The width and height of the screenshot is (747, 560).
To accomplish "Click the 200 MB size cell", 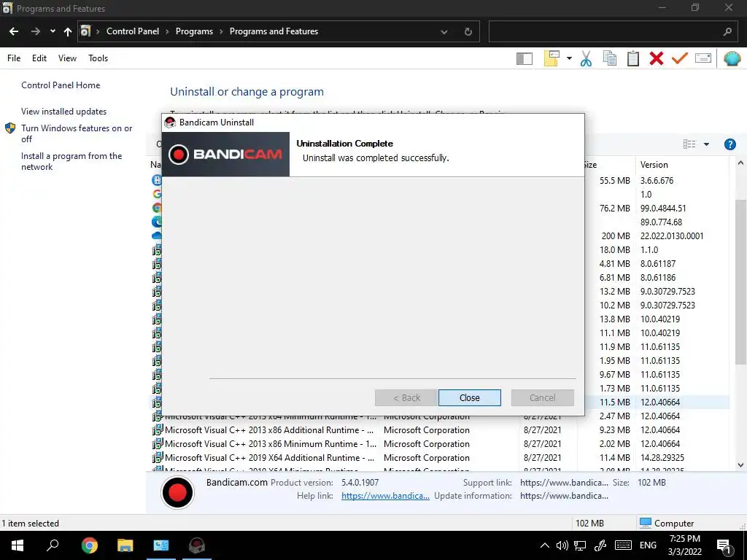I will pos(616,236).
